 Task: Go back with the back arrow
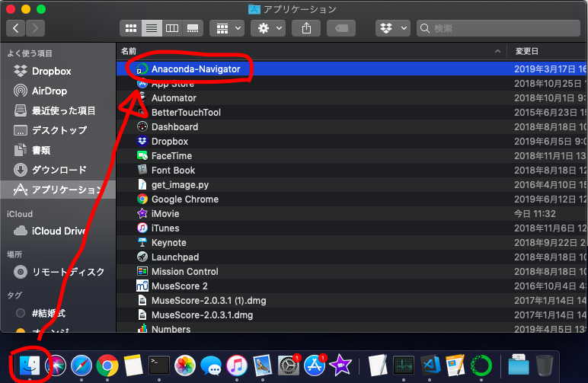point(16,28)
